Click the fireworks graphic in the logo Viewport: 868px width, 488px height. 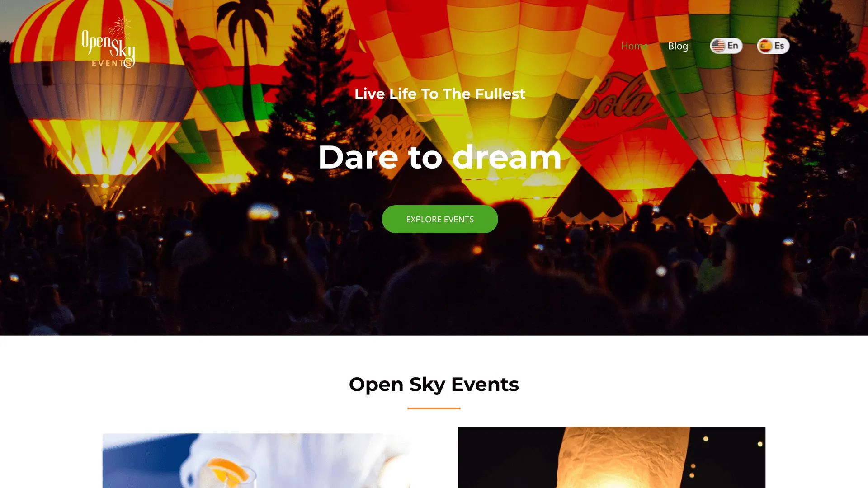pyautogui.click(x=121, y=28)
